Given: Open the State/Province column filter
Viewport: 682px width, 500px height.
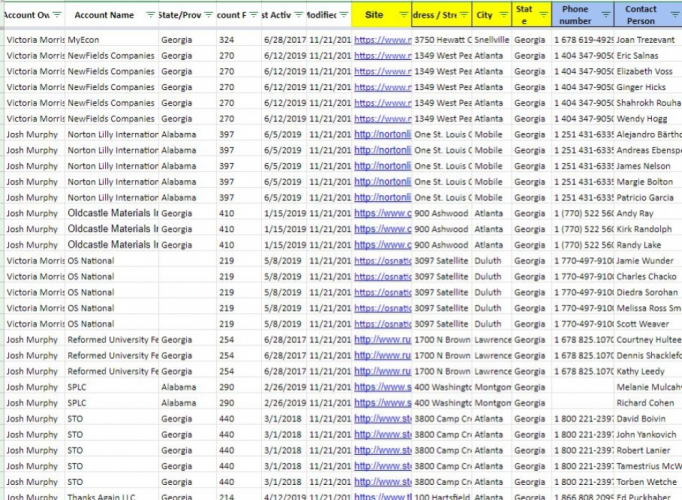Looking at the screenshot, I should click(x=209, y=15).
